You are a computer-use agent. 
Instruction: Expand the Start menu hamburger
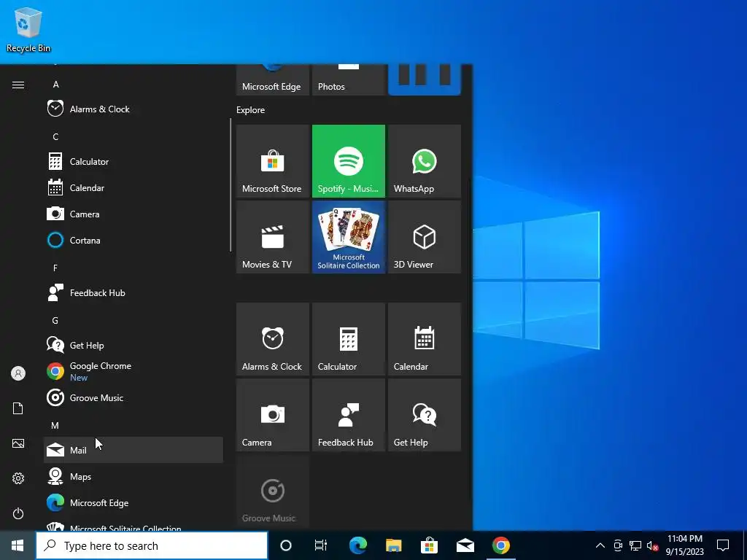(18, 85)
